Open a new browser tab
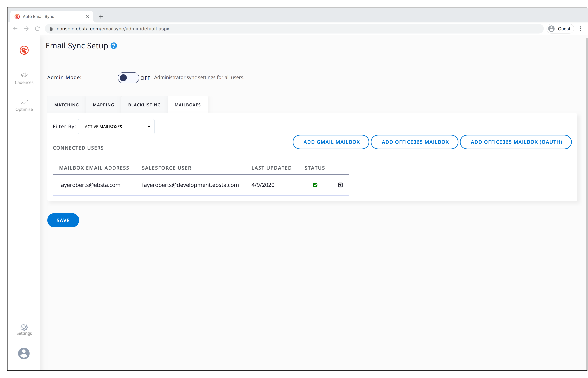This screenshot has height=378, width=588. (x=101, y=16)
